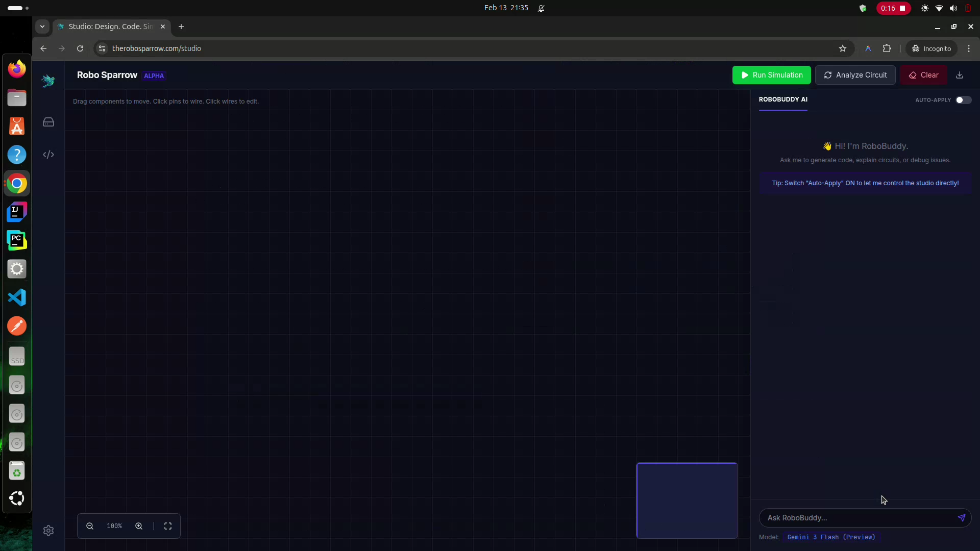The height and width of the screenshot is (551, 980).
Task: Click the Robo Sparrow bird logo
Action: [x=48, y=81]
